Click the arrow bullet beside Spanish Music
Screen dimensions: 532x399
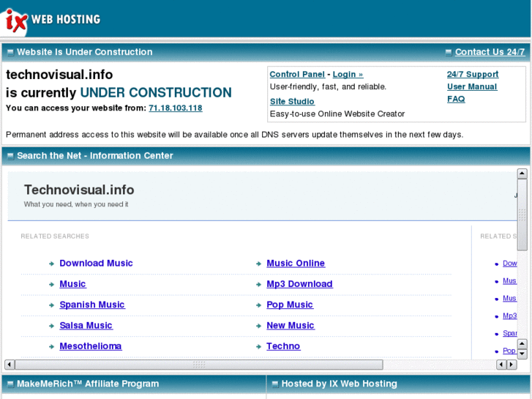(51, 305)
